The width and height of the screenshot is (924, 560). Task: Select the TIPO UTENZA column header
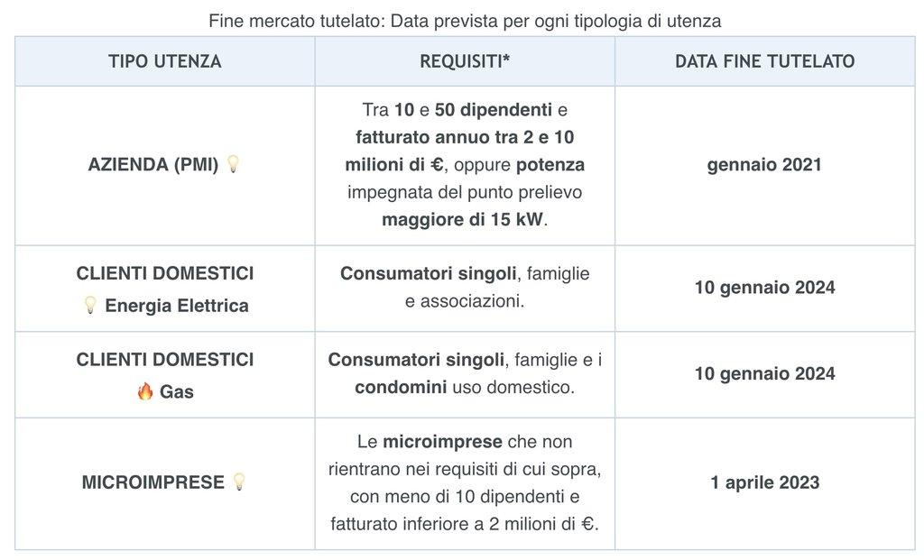[165, 61]
